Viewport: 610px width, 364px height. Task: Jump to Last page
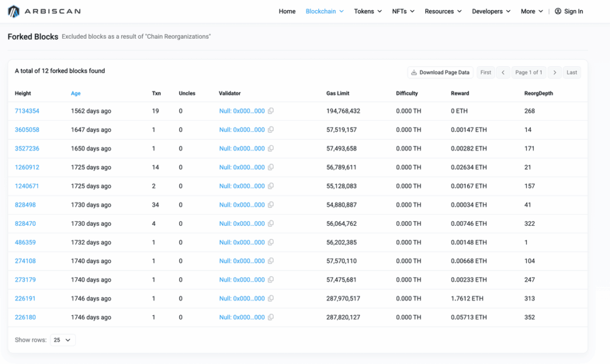click(572, 72)
